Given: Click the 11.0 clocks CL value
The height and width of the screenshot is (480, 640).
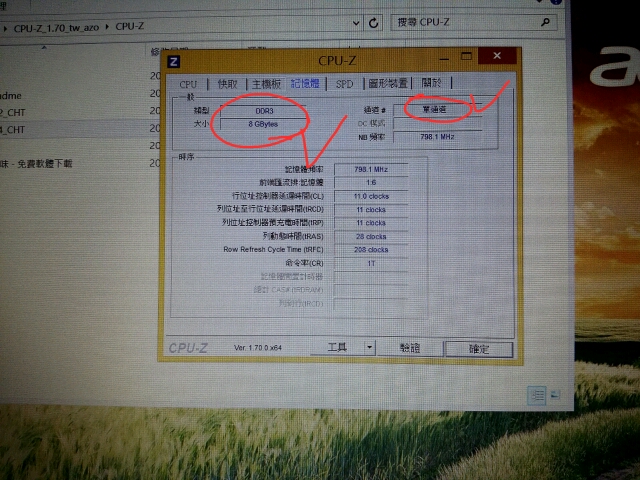Looking at the screenshot, I should 371,196.
